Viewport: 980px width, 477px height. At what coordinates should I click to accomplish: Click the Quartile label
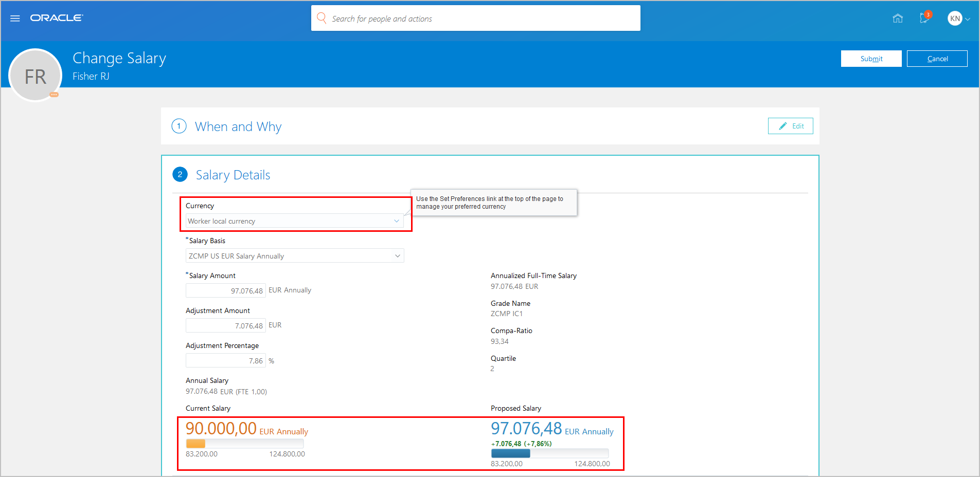pyautogui.click(x=503, y=358)
